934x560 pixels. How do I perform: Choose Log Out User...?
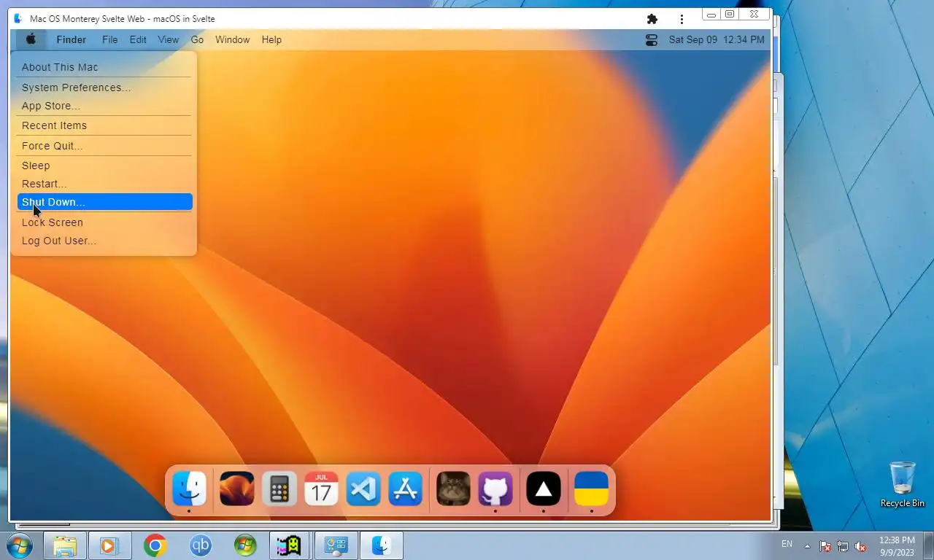[x=104, y=241]
